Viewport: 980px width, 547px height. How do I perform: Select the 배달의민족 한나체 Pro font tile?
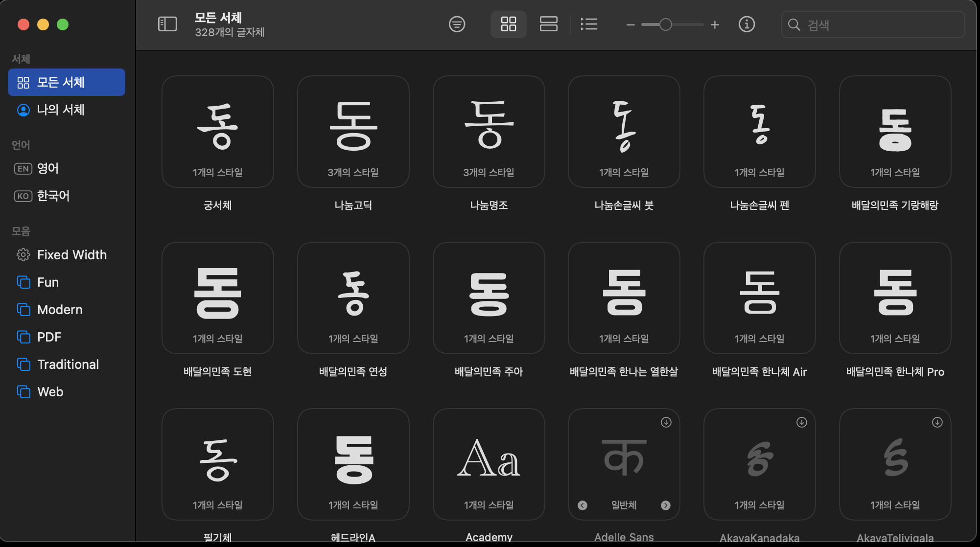coord(895,298)
